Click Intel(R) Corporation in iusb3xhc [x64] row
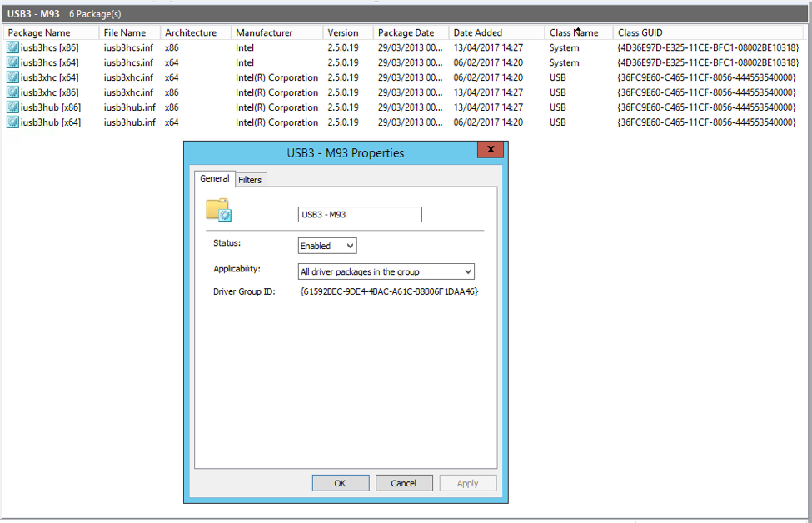Screen dimensions: 812x523 pos(277,77)
